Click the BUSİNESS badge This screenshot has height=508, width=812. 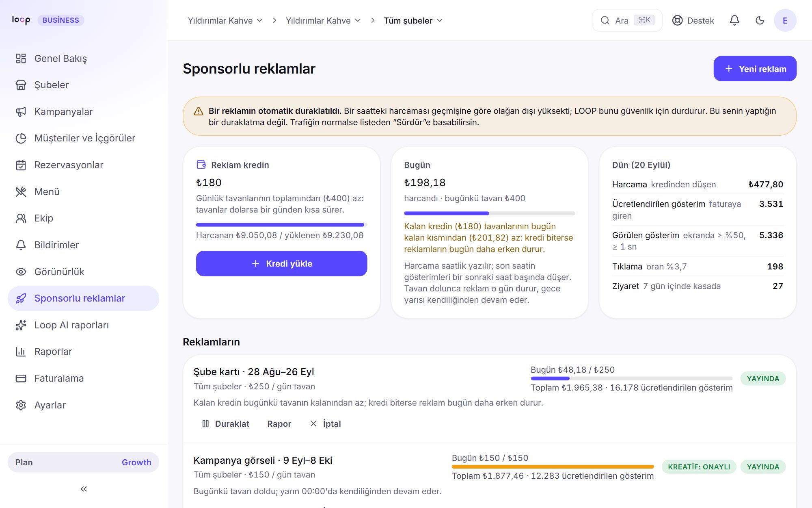coord(61,20)
